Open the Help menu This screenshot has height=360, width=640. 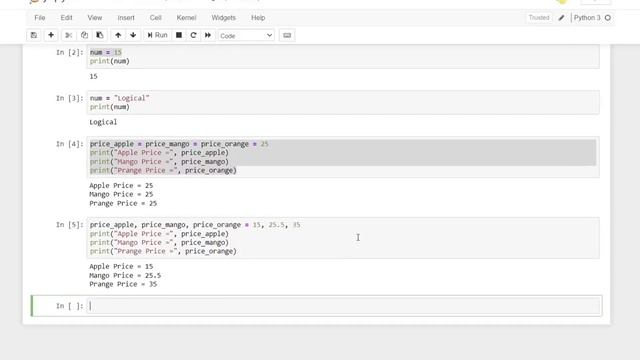coord(258,18)
